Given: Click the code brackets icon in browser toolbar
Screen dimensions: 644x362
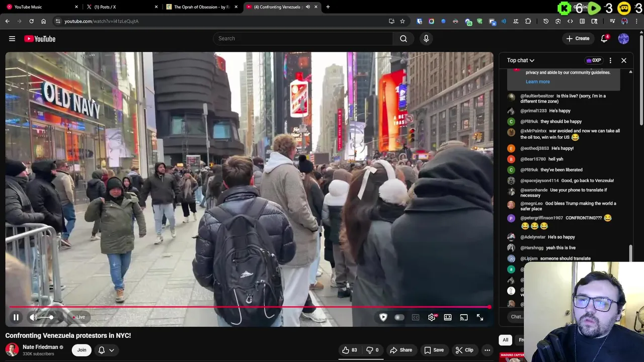Looking at the screenshot, I should tap(570, 21).
